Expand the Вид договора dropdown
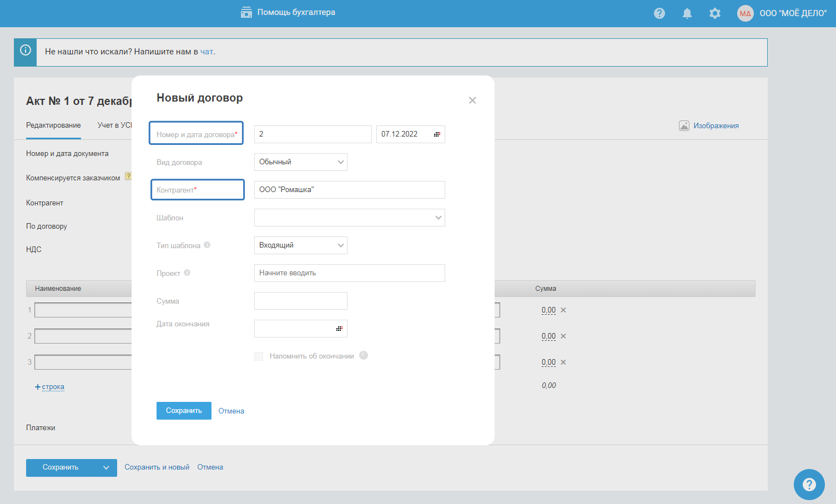 tap(301, 162)
